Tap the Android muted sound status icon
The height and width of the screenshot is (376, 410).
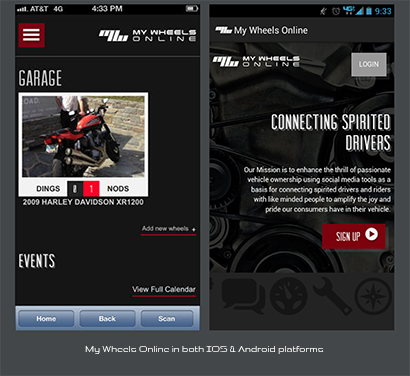[323, 11]
